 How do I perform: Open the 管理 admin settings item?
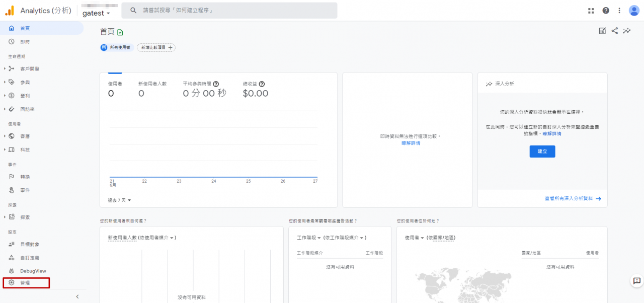[x=26, y=283]
